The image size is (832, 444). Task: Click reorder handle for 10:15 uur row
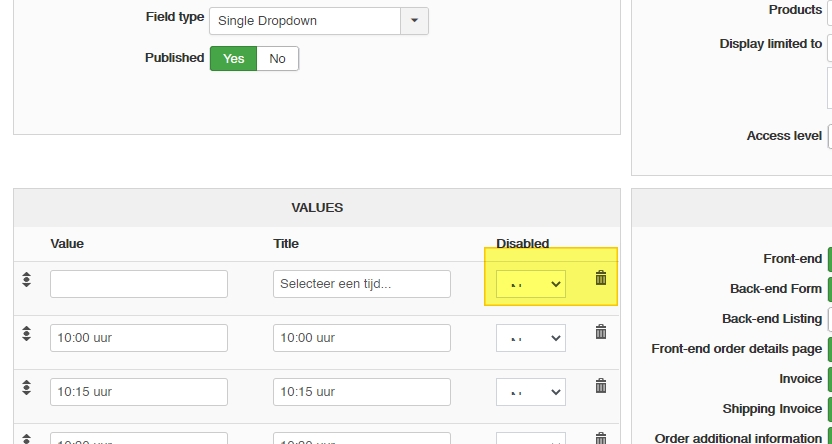click(x=27, y=386)
